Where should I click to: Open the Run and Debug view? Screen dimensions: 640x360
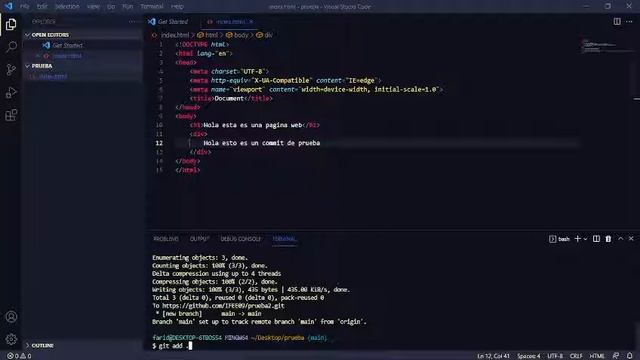coord(11,92)
